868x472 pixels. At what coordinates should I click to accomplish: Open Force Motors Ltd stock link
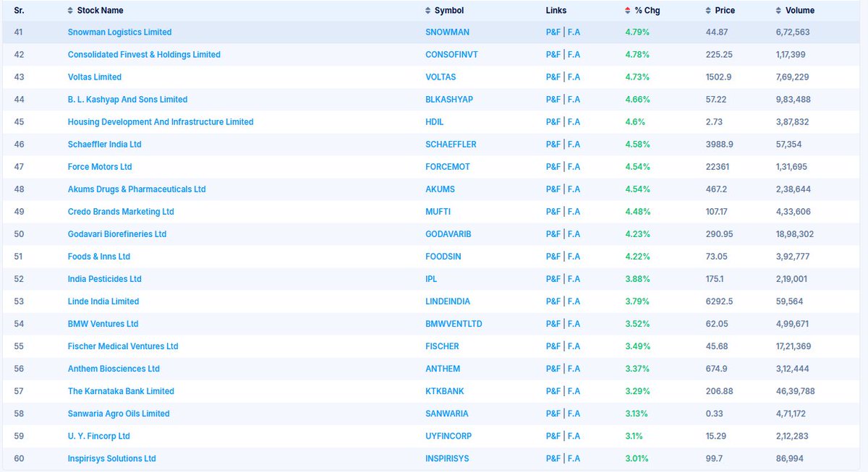pos(100,166)
